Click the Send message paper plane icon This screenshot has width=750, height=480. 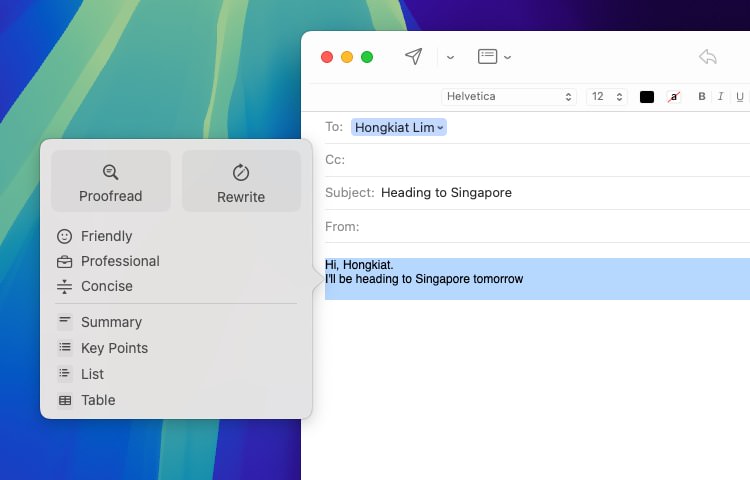[x=414, y=56]
